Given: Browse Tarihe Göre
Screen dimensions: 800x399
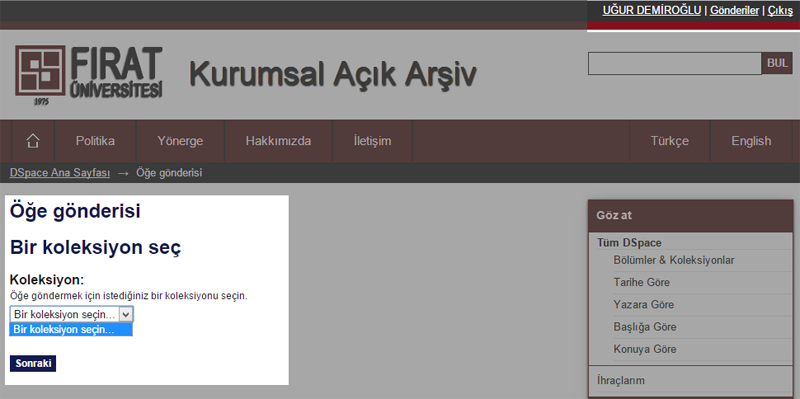Looking at the screenshot, I should pos(641,282).
